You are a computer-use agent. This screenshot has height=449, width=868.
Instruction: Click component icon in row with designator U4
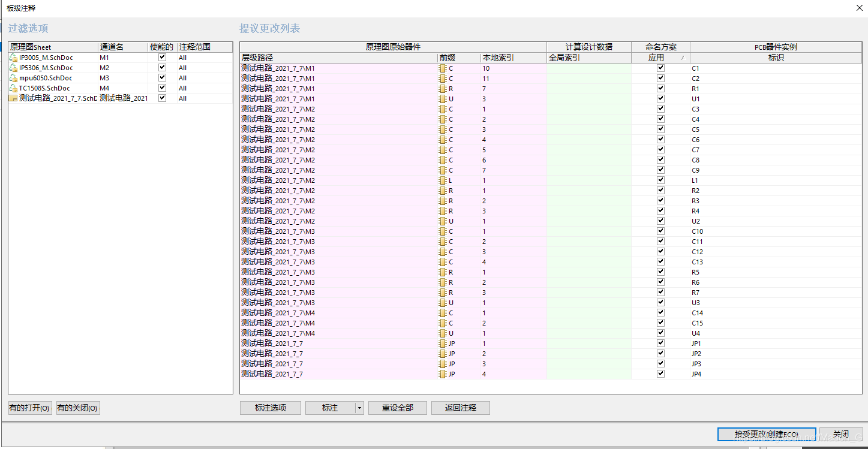tap(443, 333)
